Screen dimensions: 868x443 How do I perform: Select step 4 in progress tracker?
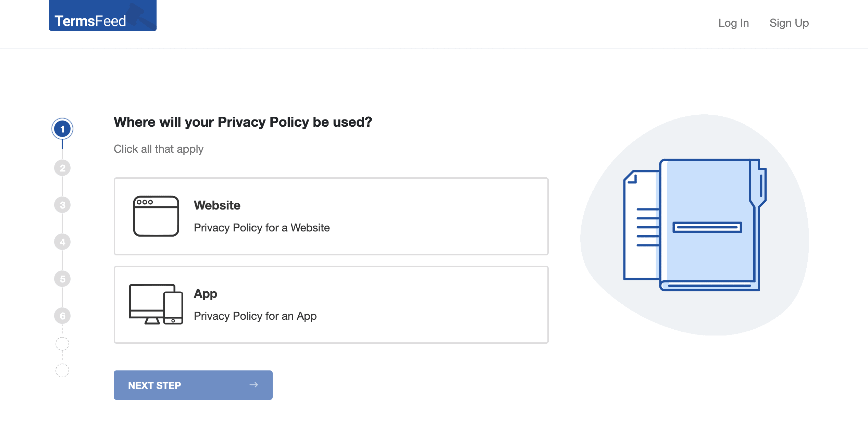62,242
